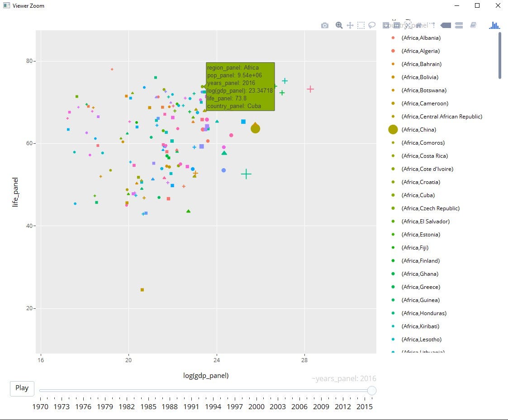
Task: Enable Box Select mode
Action: (x=361, y=25)
